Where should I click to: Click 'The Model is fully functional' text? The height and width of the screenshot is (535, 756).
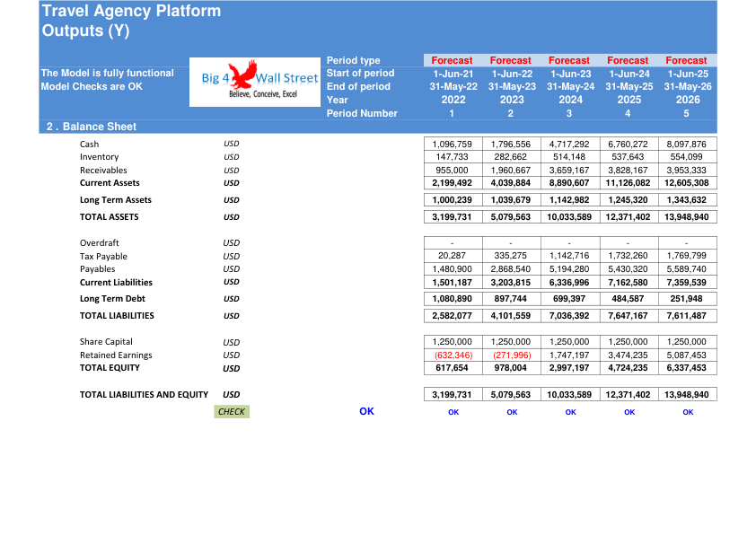pos(107,74)
